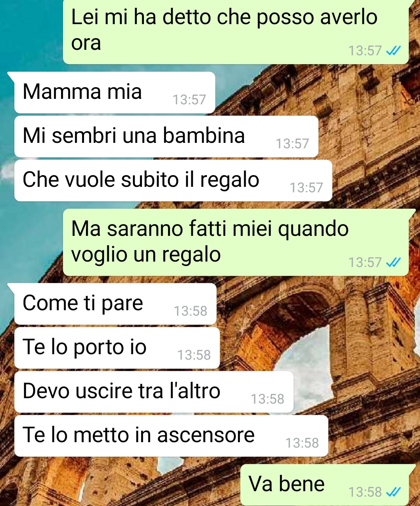Tap 'Mi sembri una bambina' message

click(166, 137)
